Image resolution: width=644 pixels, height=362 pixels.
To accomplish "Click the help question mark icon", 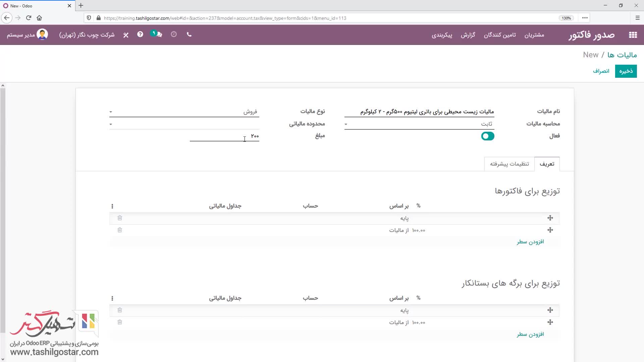I will click(x=140, y=35).
